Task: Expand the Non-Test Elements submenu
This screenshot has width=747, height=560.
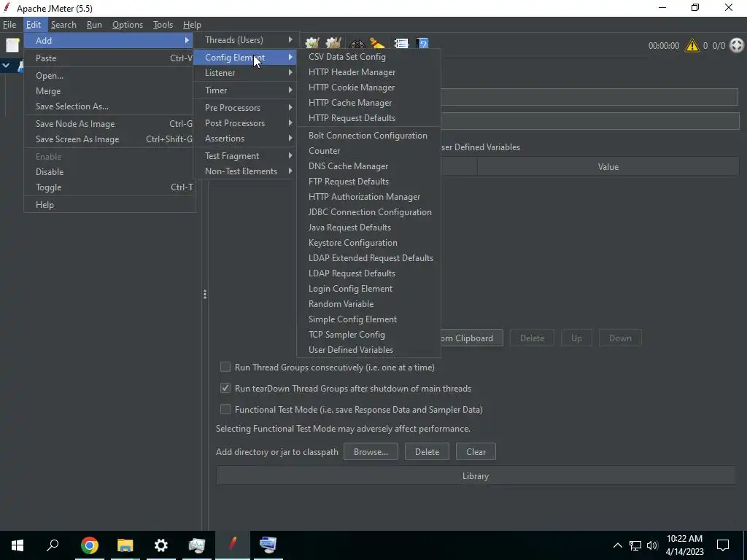Action: pyautogui.click(x=245, y=171)
